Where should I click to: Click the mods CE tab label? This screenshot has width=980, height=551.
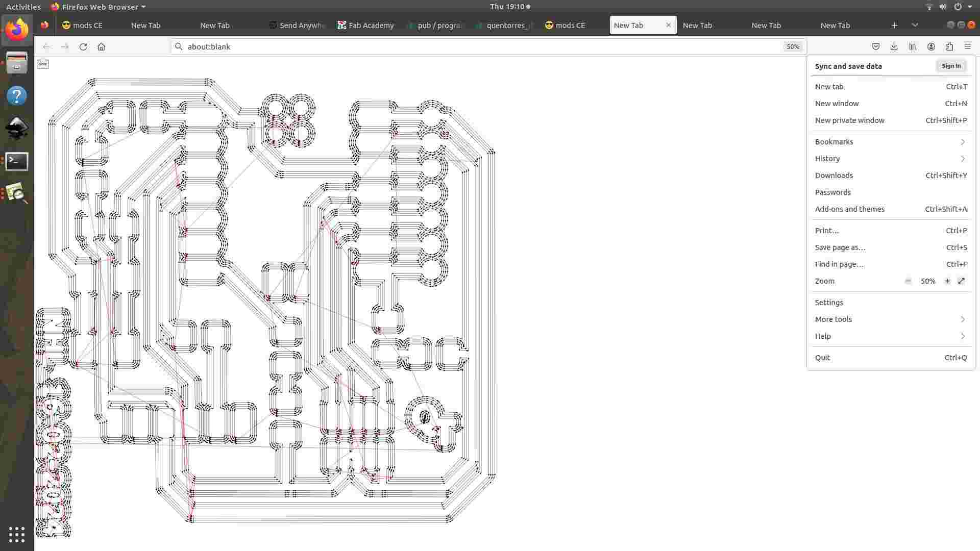click(87, 25)
